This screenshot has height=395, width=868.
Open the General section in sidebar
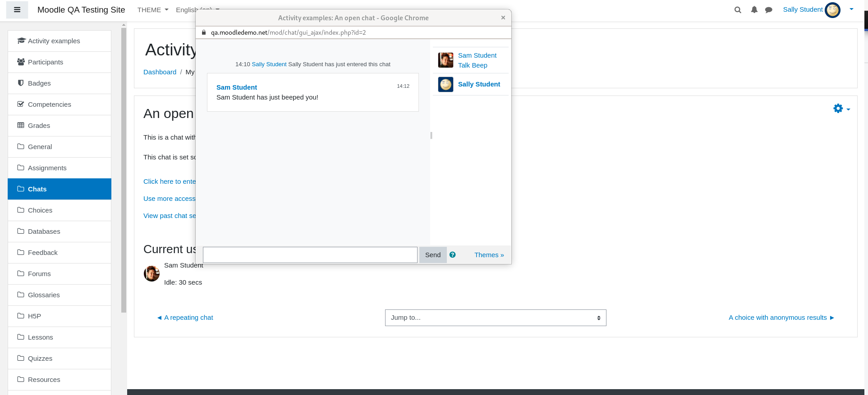(60, 147)
